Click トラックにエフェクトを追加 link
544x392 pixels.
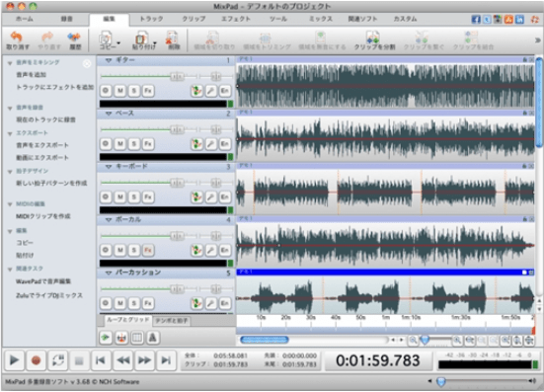pyautogui.click(x=55, y=87)
